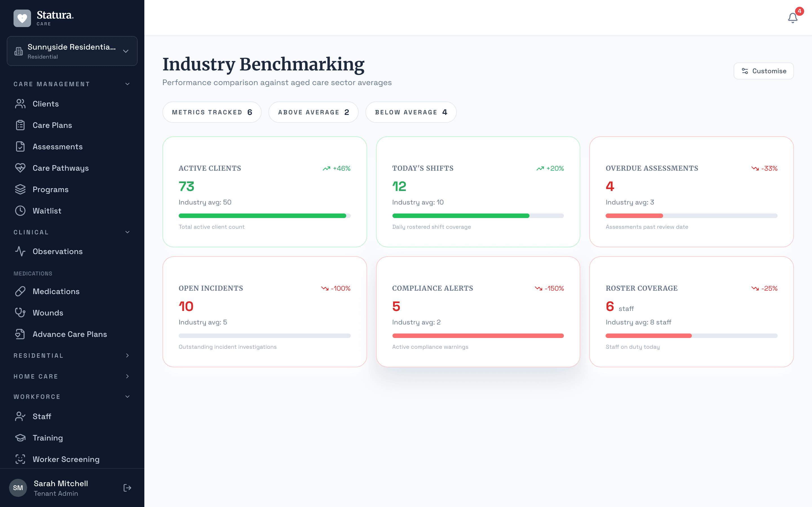The image size is (812, 507).
Task: Select the Training graduation cap icon
Action: point(20,438)
